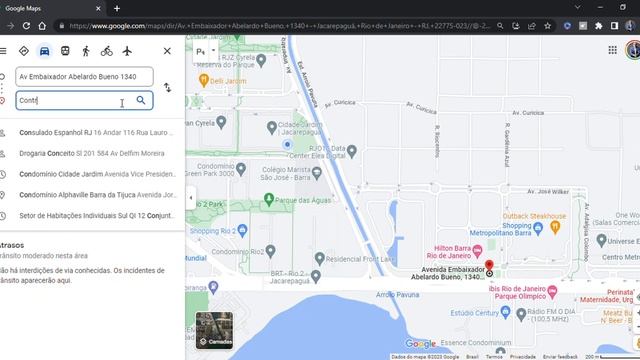Screen dimensions: 640x360
Task: Click the Shopping Rio 2 marker
Action: [x=242, y=231]
